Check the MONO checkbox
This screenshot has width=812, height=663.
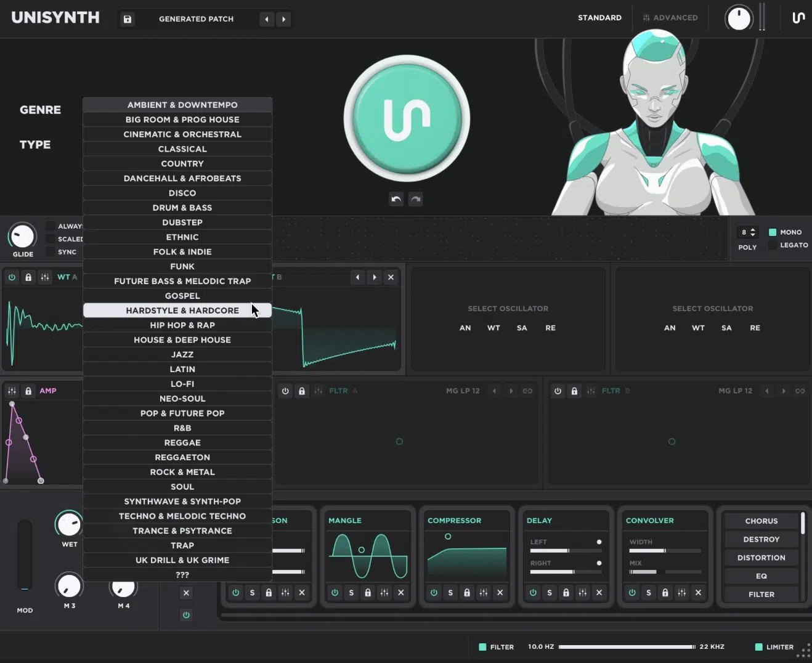tap(773, 232)
